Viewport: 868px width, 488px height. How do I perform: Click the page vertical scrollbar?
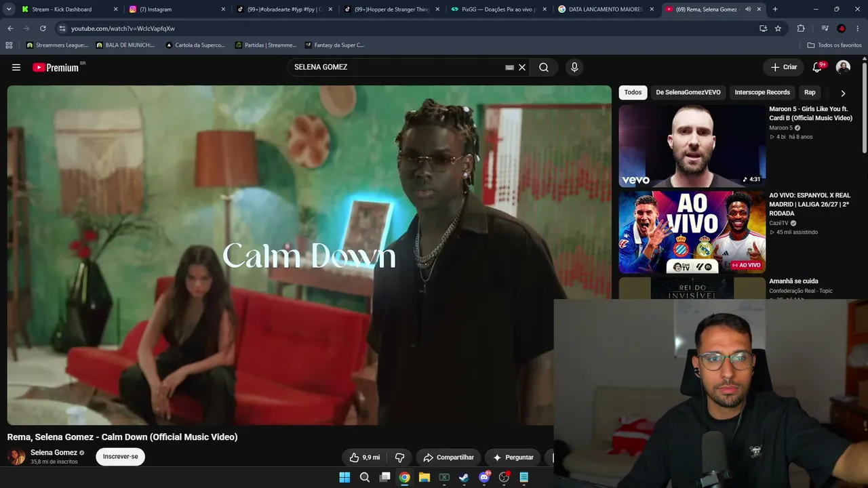tap(865, 108)
